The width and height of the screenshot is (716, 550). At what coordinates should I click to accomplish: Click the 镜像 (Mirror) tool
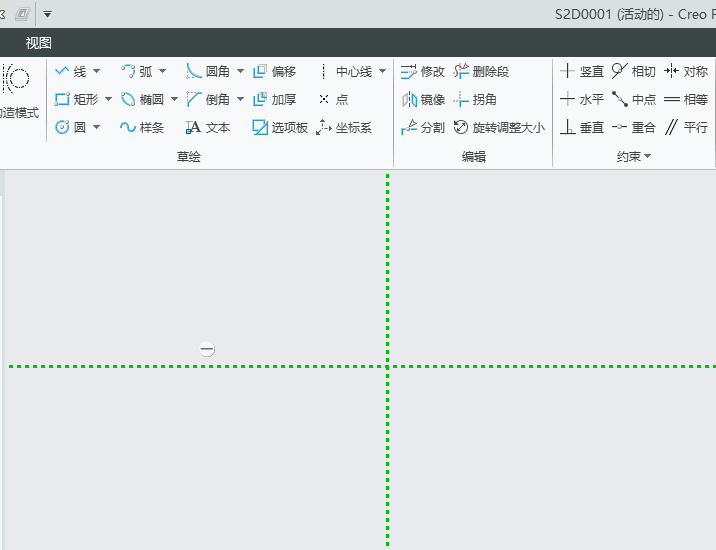point(422,99)
